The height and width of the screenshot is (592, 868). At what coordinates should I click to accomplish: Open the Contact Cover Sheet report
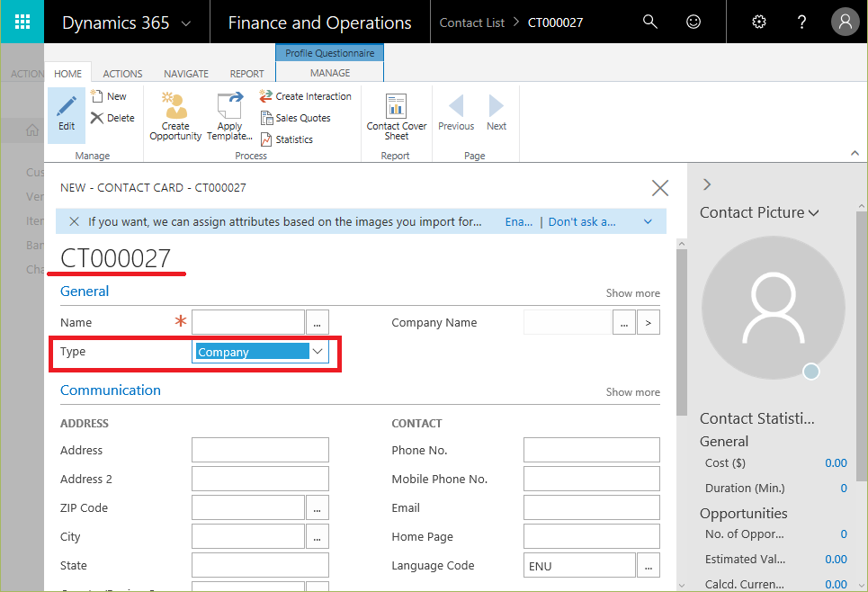coord(397,116)
